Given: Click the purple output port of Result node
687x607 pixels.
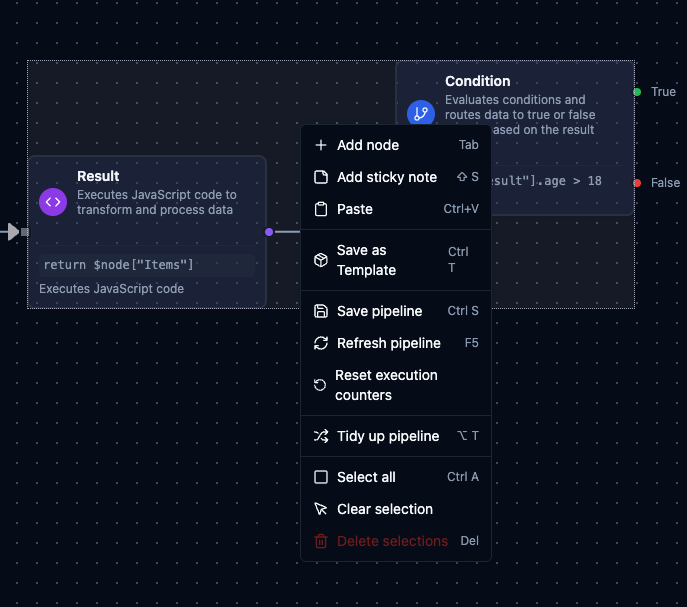Looking at the screenshot, I should (x=269, y=232).
